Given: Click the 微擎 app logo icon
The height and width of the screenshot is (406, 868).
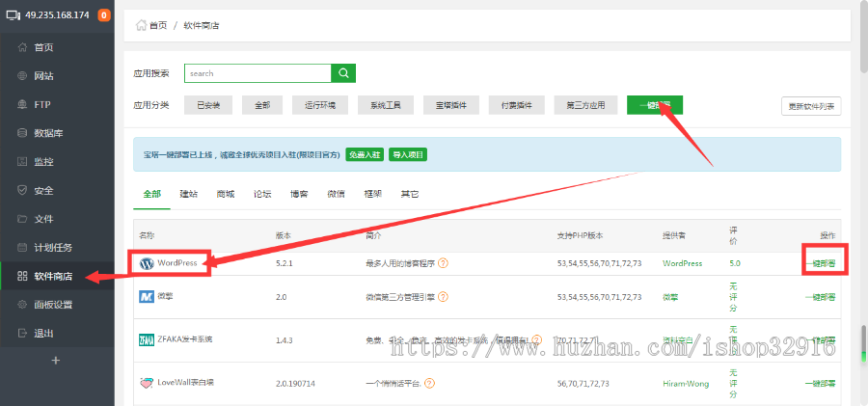Looking at the screenshot, I should click(x=147, y=297).
